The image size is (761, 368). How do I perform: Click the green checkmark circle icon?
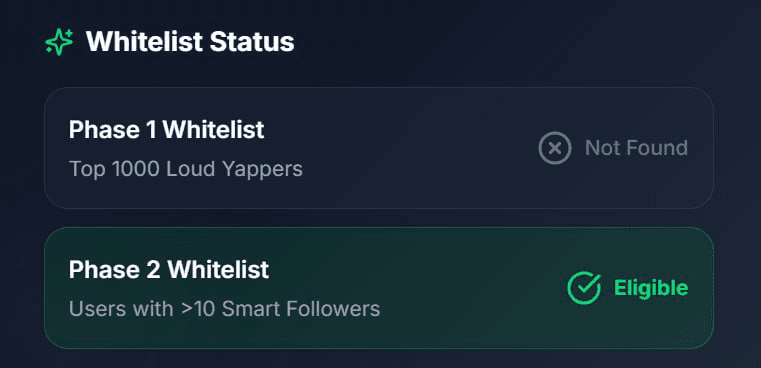pyautogui.click(x=584, y=288)
